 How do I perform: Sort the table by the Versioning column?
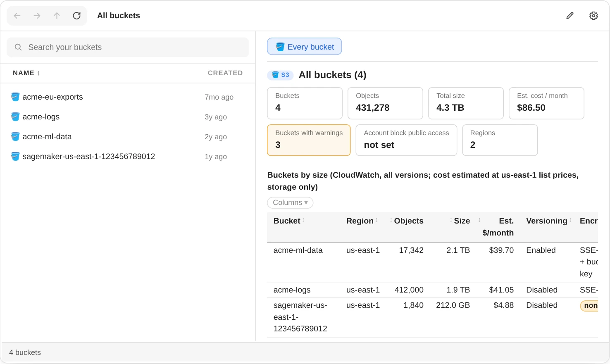pyautogui.click(x=549, y=221)
